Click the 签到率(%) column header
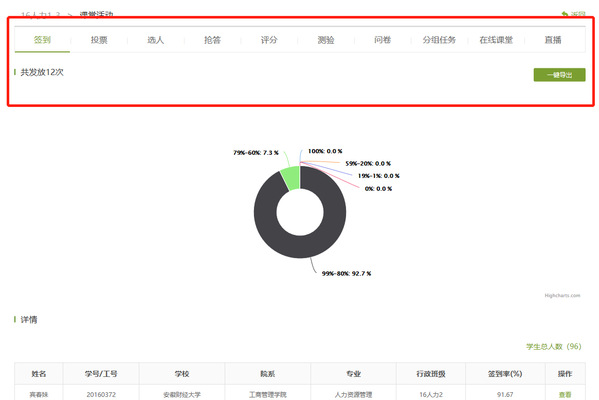 coord(505,374)
